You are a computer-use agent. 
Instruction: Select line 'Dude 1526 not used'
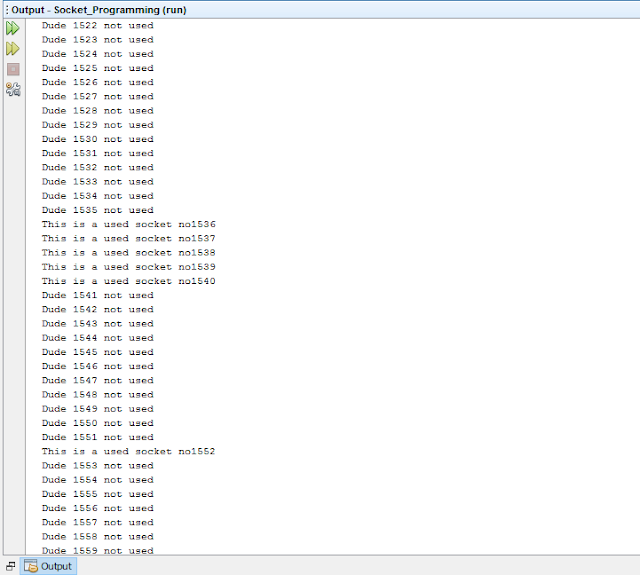tap(98, 82)
